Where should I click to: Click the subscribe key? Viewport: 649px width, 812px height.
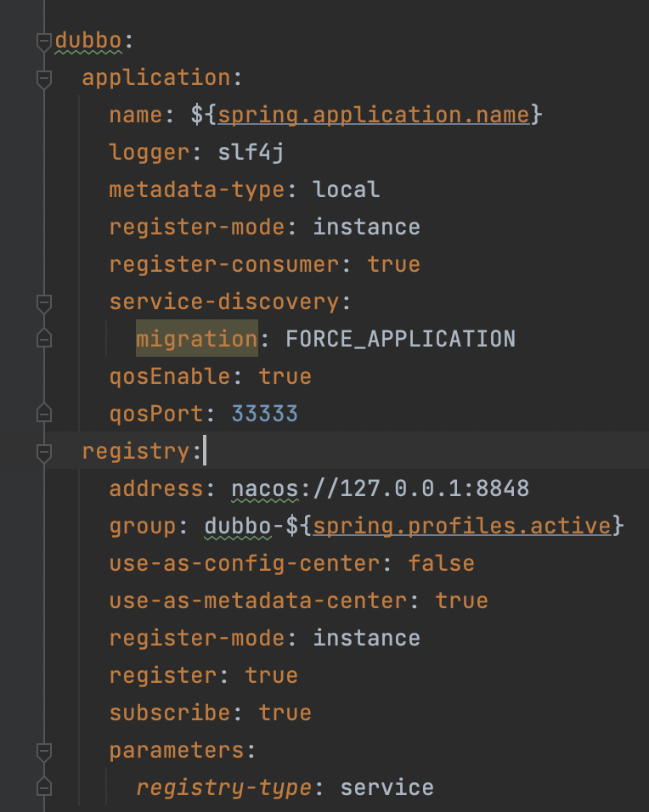click(x=169, y=713)
